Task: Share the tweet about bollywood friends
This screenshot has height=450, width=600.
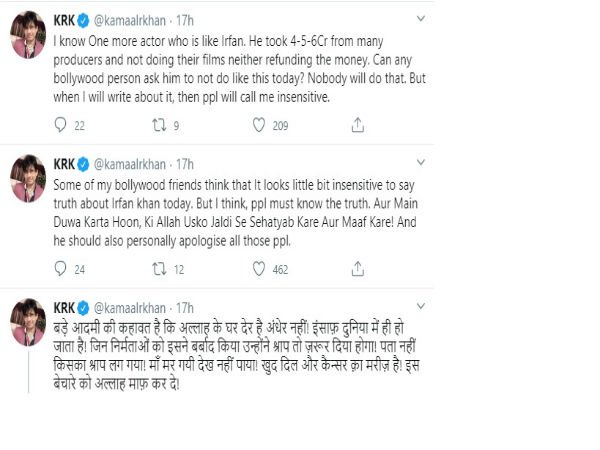Action: coord(355,268)
